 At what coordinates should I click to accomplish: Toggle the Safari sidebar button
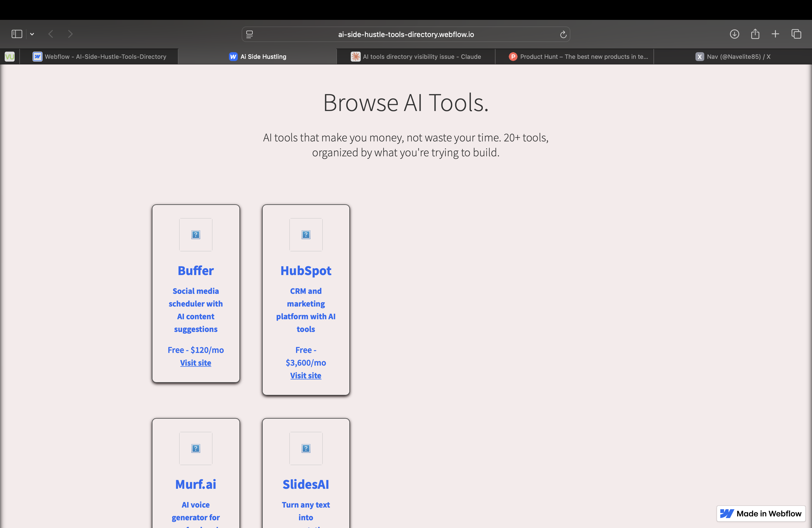point(17,34)
